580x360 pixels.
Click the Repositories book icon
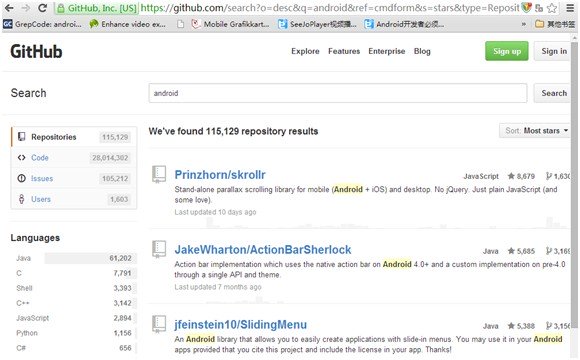coord(21,137)
